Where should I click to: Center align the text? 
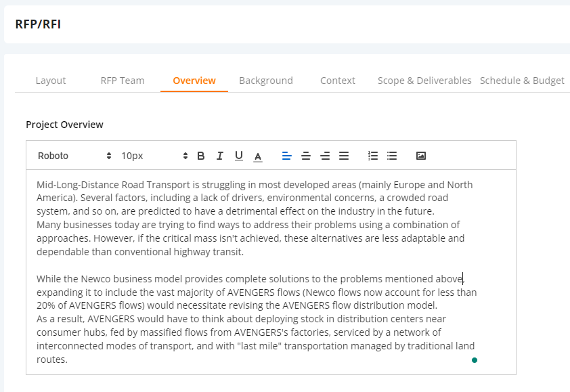click(306, 156)
